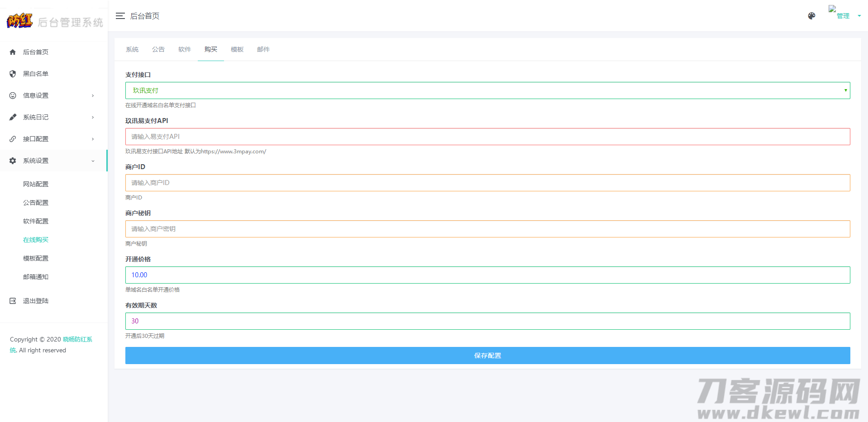Expand the 信息设置 submenu chevron
The height and width of the screenshot is (422, 868).
pos(93,95)
